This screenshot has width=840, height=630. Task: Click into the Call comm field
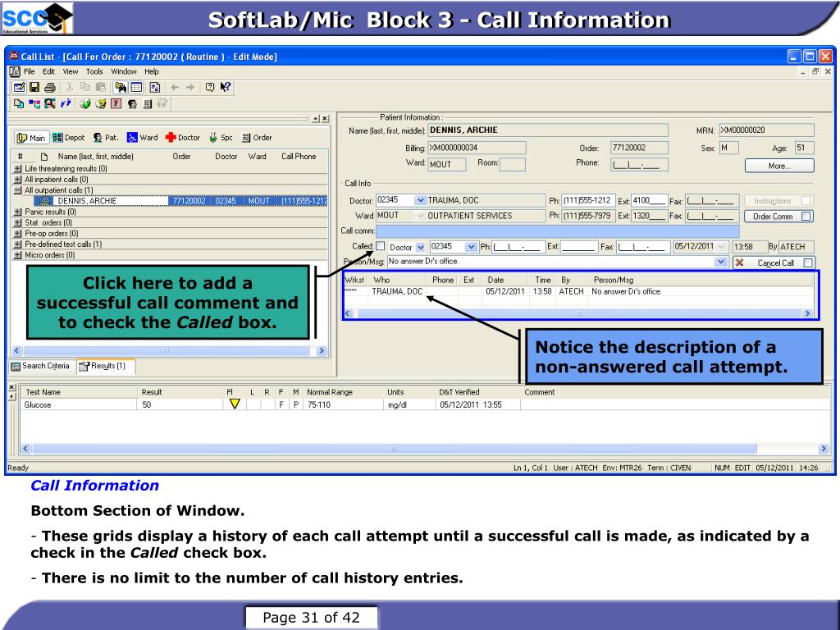(x=557, y=231)
